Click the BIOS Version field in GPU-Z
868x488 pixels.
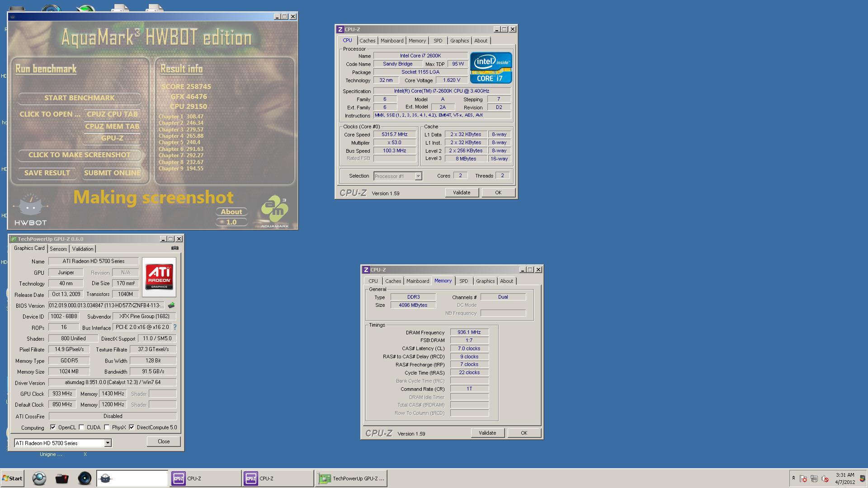point(107,305)
